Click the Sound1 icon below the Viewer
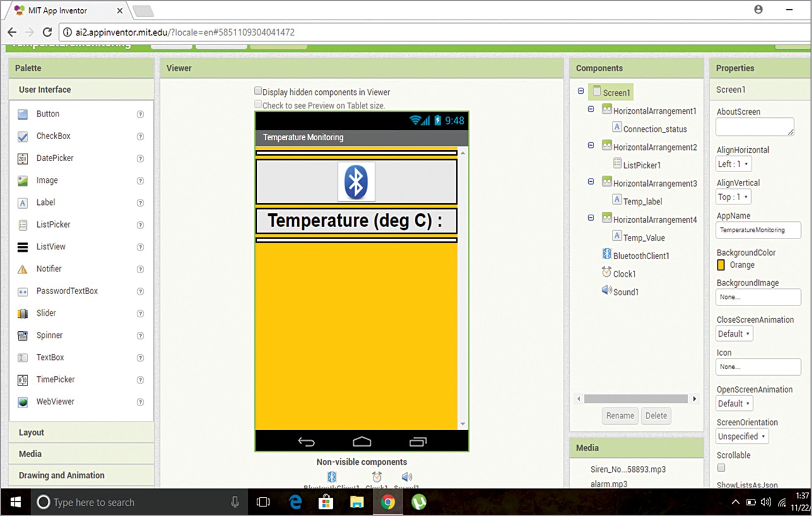The image size is (812, 516). point(406,477)
